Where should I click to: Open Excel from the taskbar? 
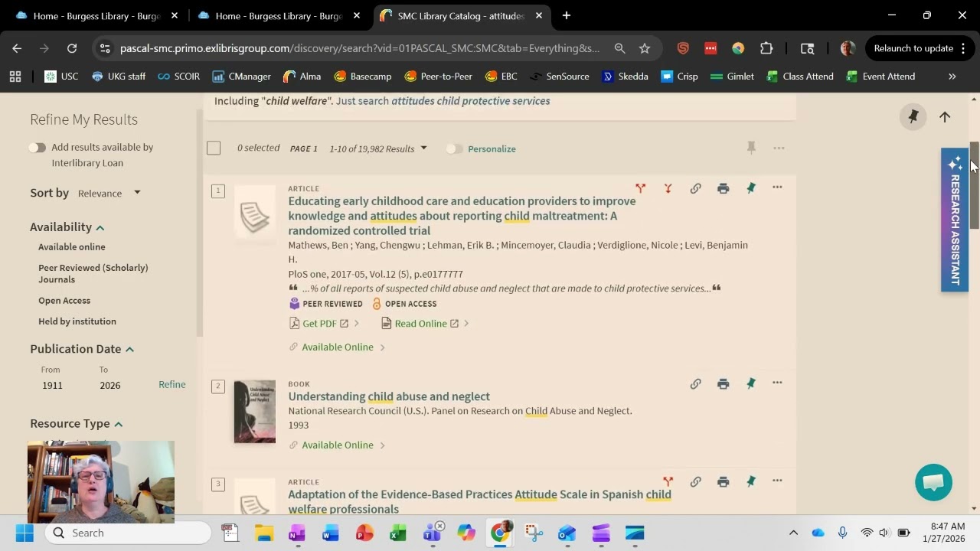coord(397,533)
